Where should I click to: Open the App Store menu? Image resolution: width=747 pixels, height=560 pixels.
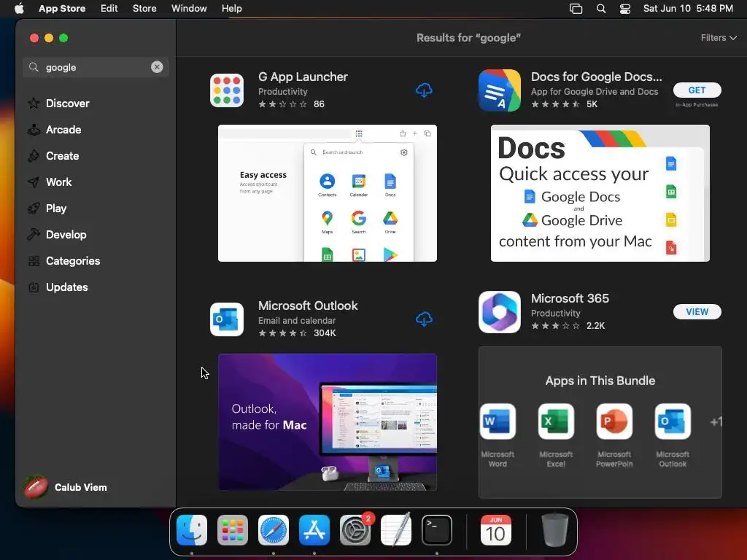62,9
